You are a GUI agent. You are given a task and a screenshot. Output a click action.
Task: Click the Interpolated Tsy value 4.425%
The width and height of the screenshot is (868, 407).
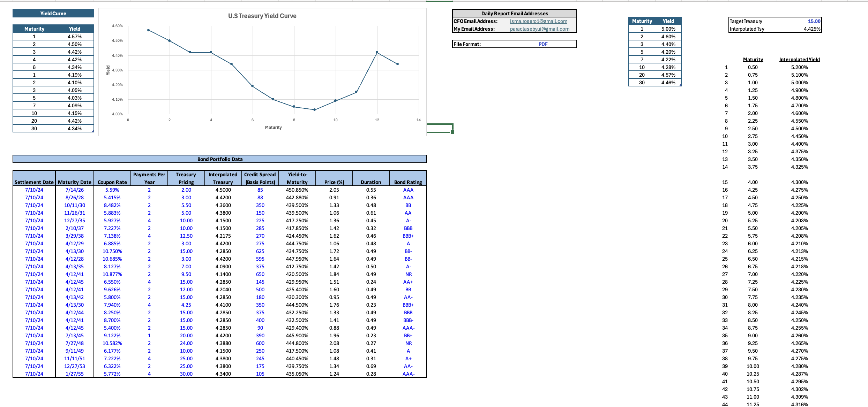pos(812,29)
